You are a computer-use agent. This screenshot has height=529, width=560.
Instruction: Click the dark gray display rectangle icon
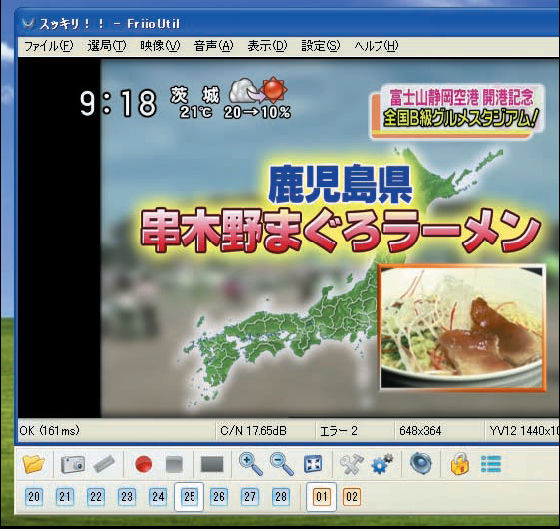coord(212,465)
